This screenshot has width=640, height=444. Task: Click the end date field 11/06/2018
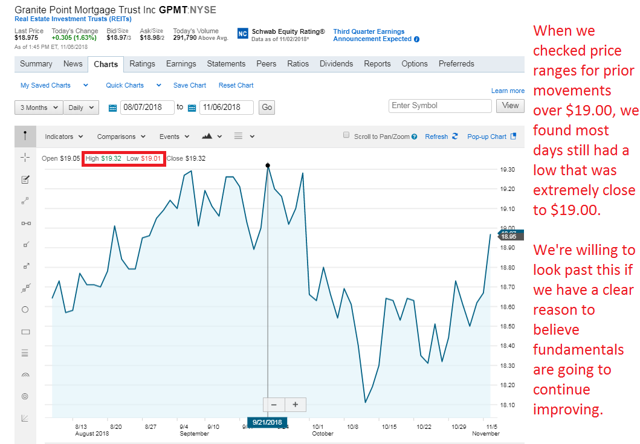click(226, 107)
